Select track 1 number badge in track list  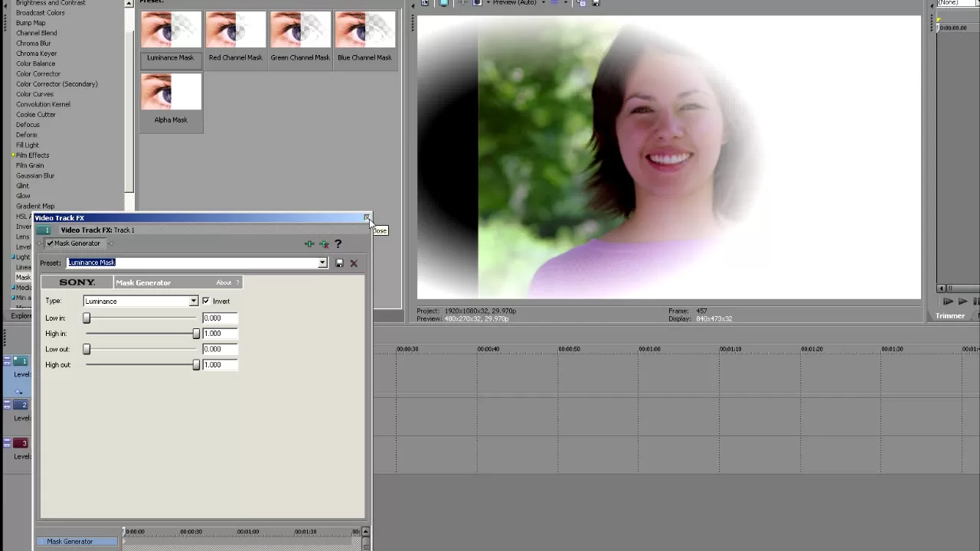22,360
